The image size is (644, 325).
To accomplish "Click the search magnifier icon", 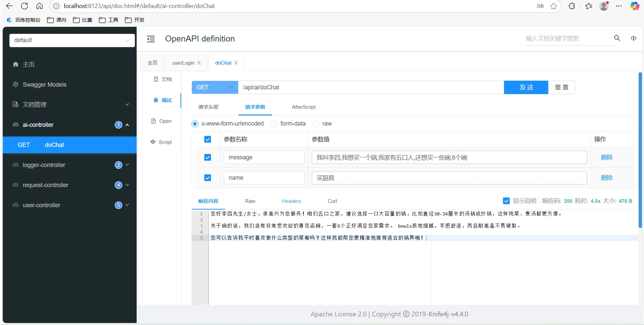I will [617, 38].
